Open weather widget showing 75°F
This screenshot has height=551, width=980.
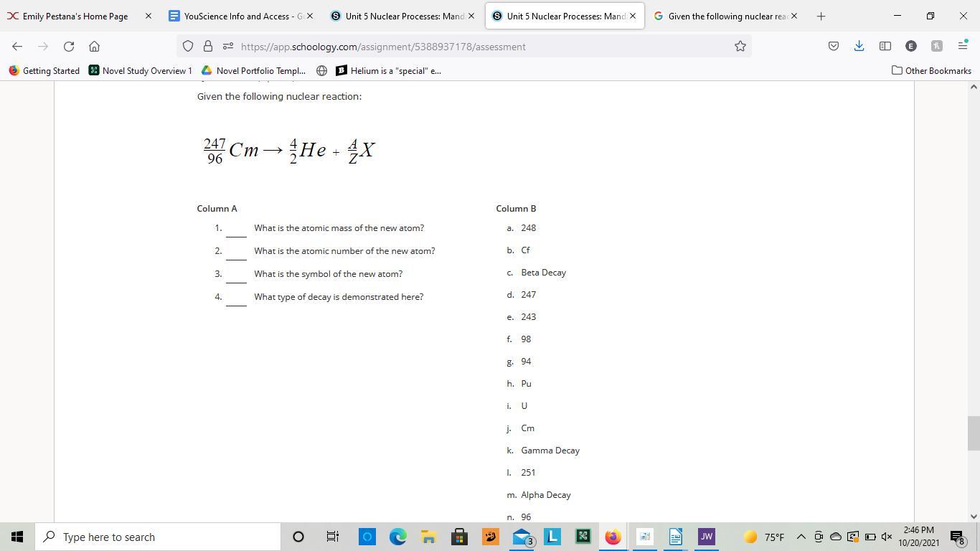click(763, 537)
